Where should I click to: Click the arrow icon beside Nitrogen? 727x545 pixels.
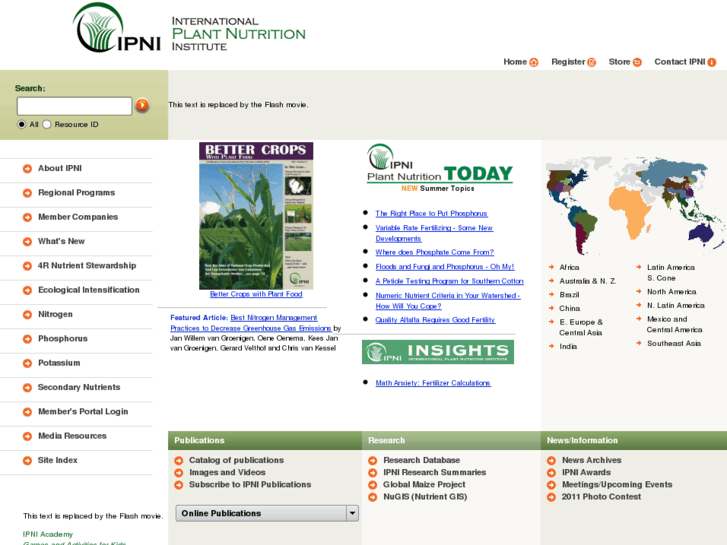27,315
